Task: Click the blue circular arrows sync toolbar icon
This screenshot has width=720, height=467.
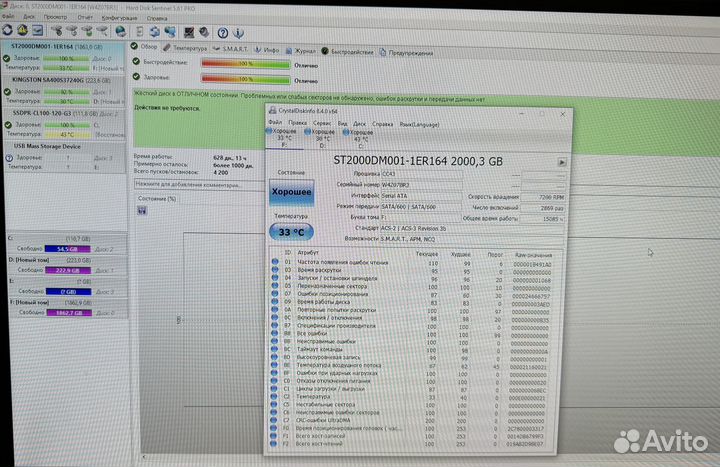Action: 155,32
